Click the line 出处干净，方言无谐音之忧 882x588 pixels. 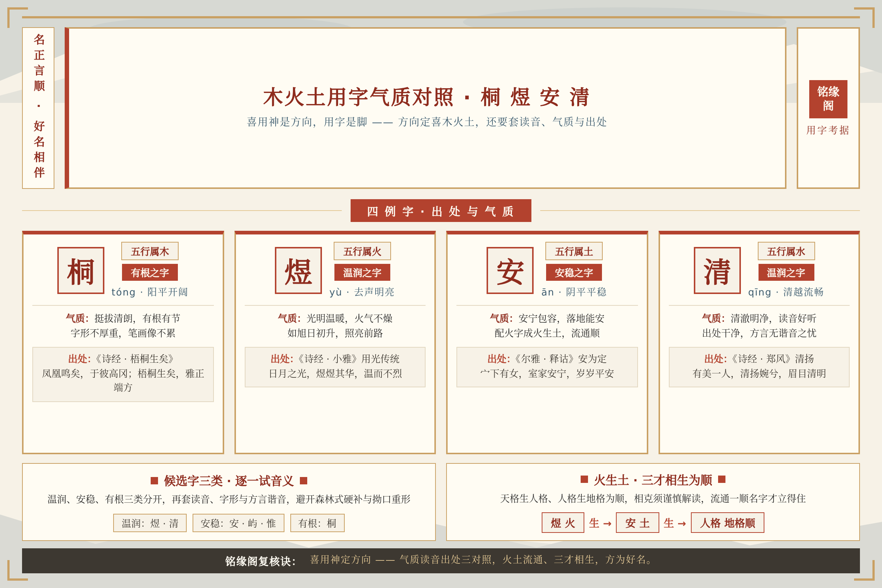[759, 333]
